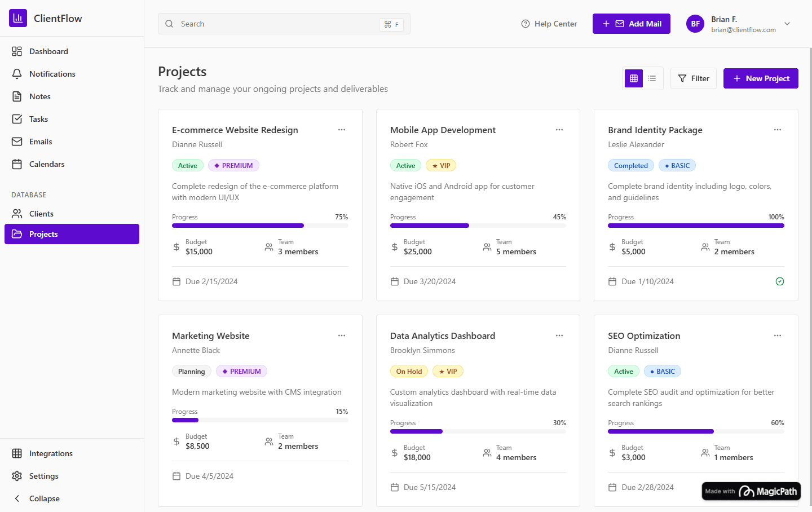
Task: Open Notifications from the bell icon
Action: click(17, 74)
